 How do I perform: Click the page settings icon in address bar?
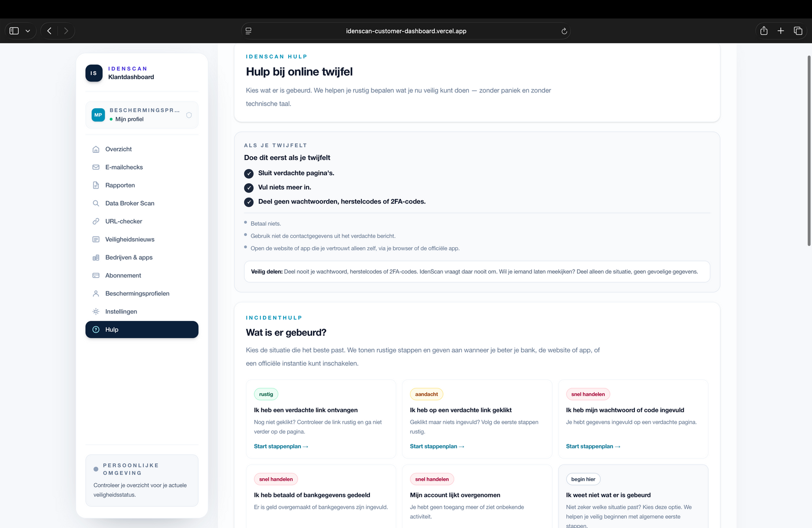(249, 31)
